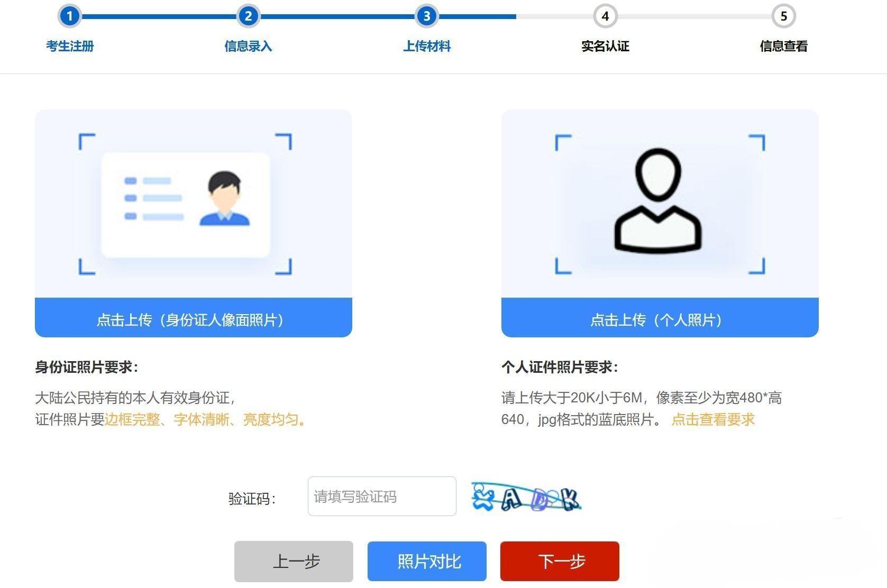Select the 考生注册 step label

69,47
